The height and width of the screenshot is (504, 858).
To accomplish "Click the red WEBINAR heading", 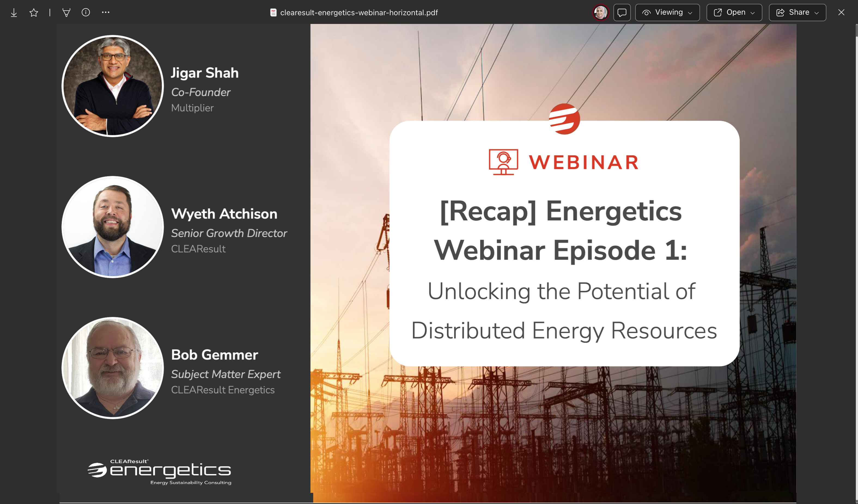I will (x=583, y=162).
